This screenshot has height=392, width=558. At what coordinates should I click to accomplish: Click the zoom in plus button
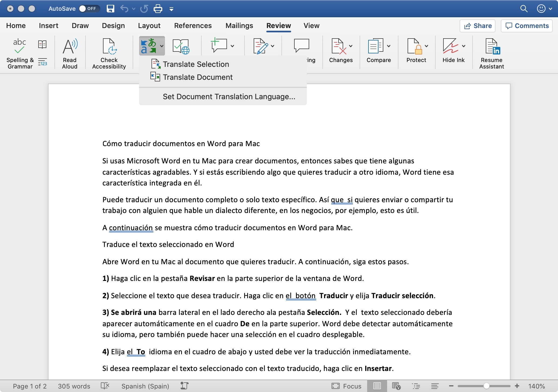coord(517,386)
